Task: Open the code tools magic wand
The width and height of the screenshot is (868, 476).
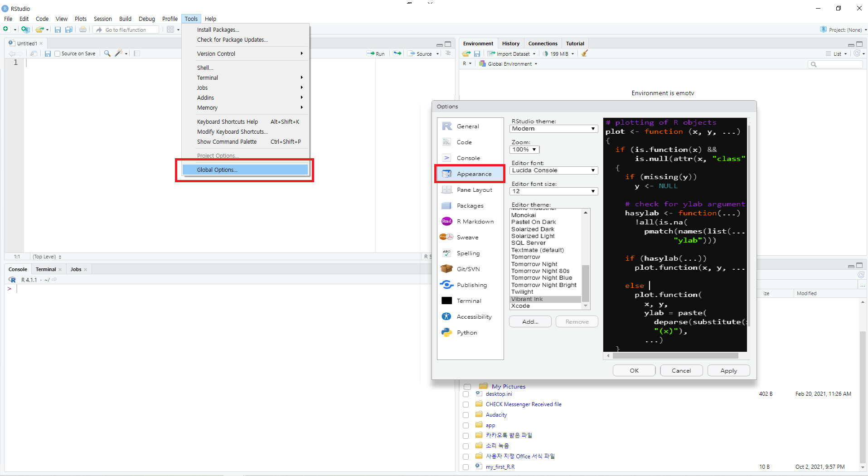Action: tap(118, 53)
